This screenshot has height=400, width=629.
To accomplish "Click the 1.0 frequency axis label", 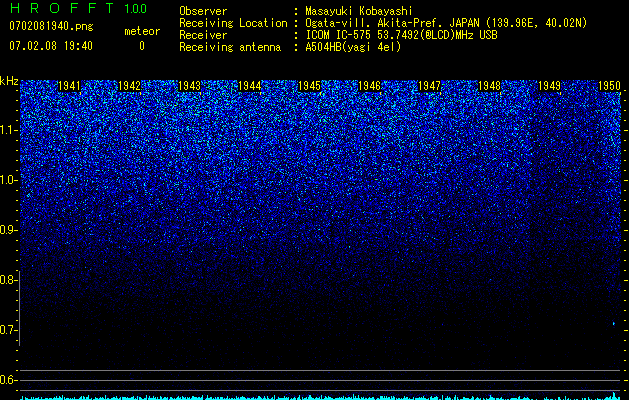I will [8, 180].
